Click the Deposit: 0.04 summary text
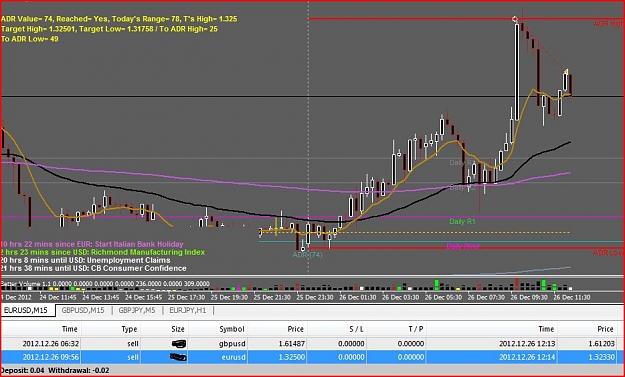 [23, 371]
